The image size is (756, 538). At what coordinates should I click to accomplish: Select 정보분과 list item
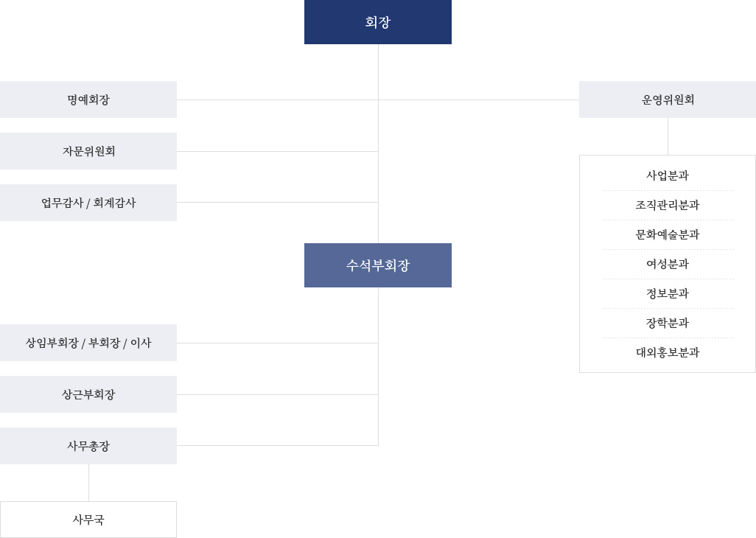tap(668, 293)
